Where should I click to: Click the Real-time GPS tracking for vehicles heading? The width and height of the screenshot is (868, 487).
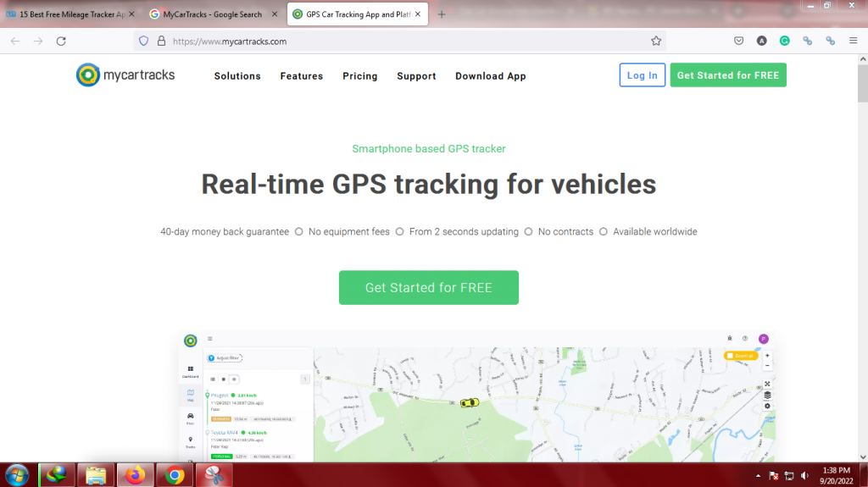428,185
